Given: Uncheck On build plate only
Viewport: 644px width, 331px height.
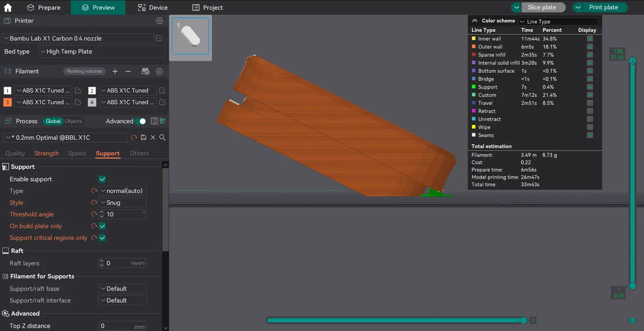Looking at the screenshot, I should pyautogui.click(x=102, y=226).
